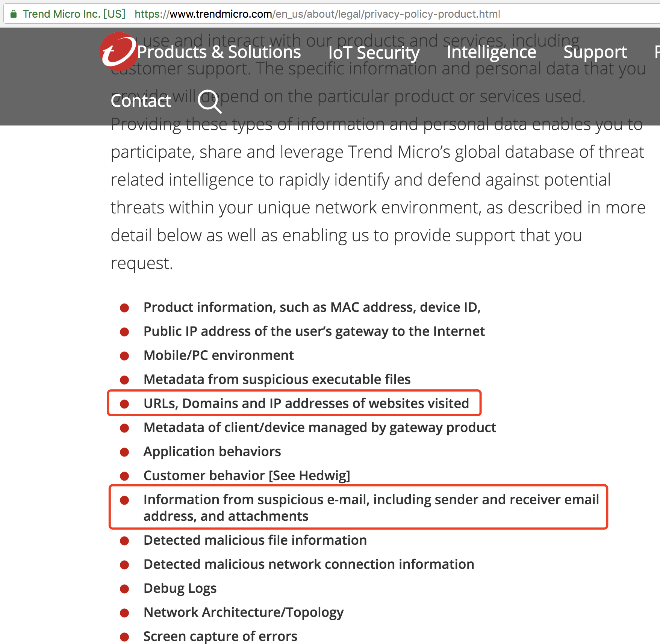
Task: Select the IoT Security menu item
Action: (374, 53)
